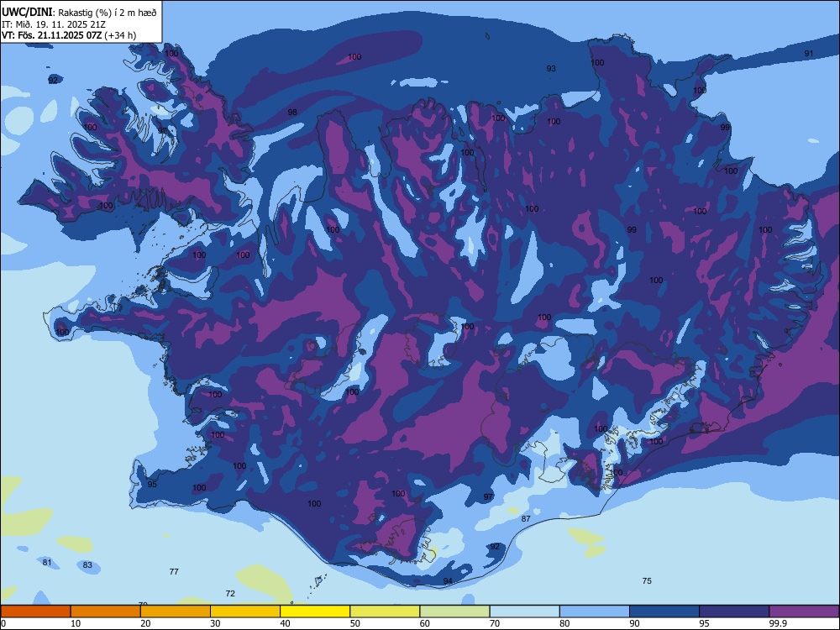Click the (+34 h) forecast offset text
The width and height of the screenshot is (840, 630).
pyautogui.click(x=120, y=35)
